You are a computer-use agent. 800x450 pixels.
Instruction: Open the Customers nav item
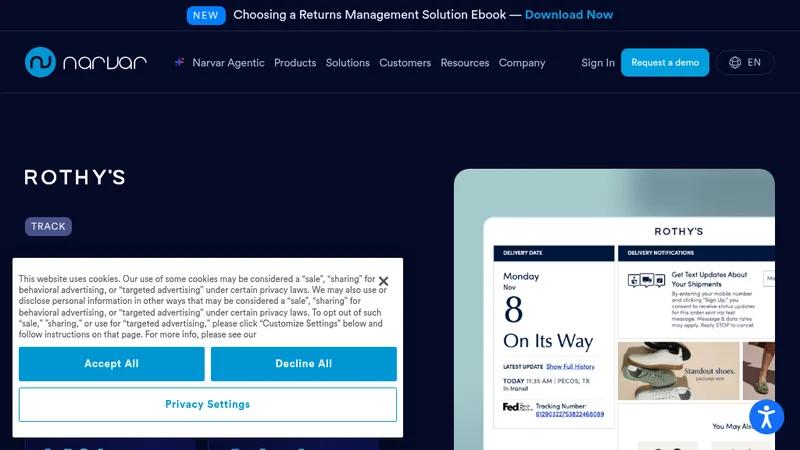pos(405,63)
